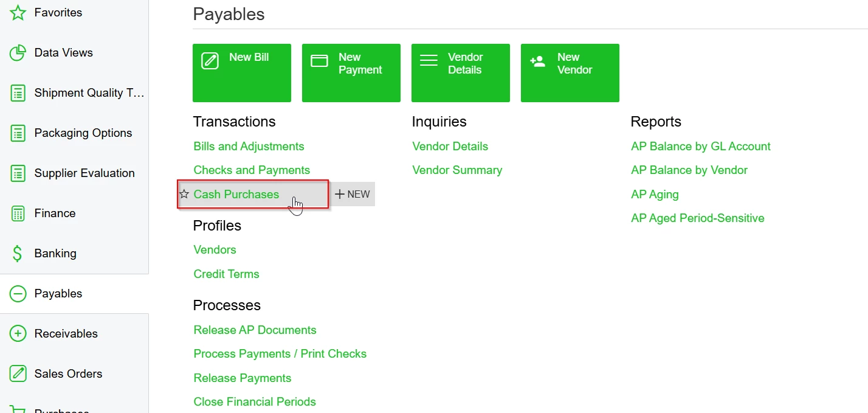This screenshot has height=413, width=868.
Task: Open Checks and Payments link
Action: click(252, 170)
